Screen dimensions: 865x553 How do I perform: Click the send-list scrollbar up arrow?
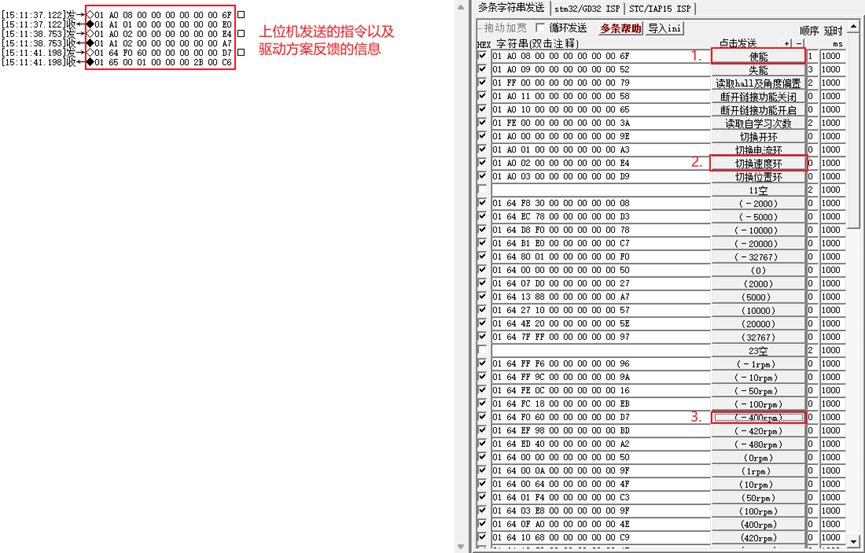tap(853, 25)
